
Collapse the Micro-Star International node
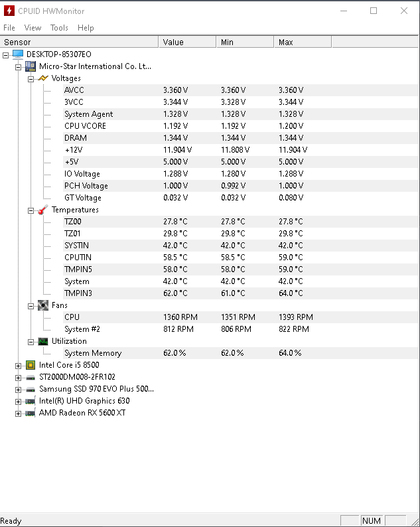(x=18, y=67)
